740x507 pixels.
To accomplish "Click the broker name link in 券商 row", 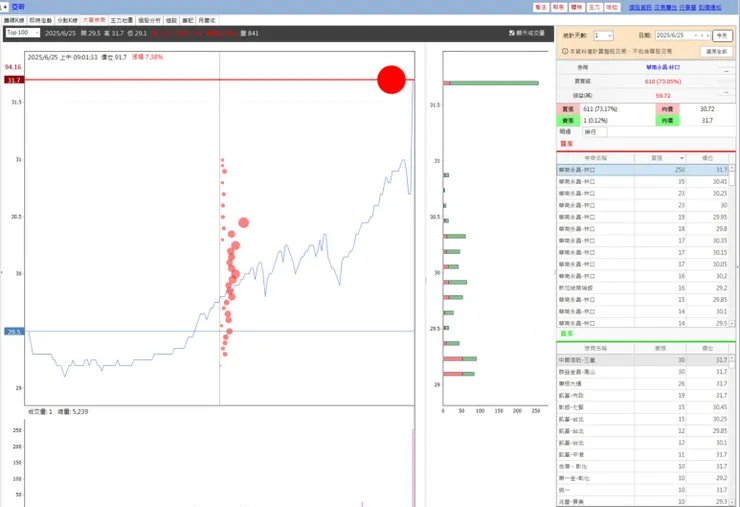I will coord(663,68).
